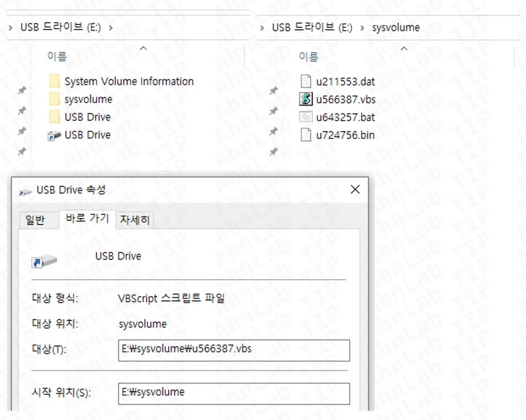This screenshot has width=526, height=420.
Task: Select the USB Drive shortcut with arrow overlay
Action: (87, 135)
